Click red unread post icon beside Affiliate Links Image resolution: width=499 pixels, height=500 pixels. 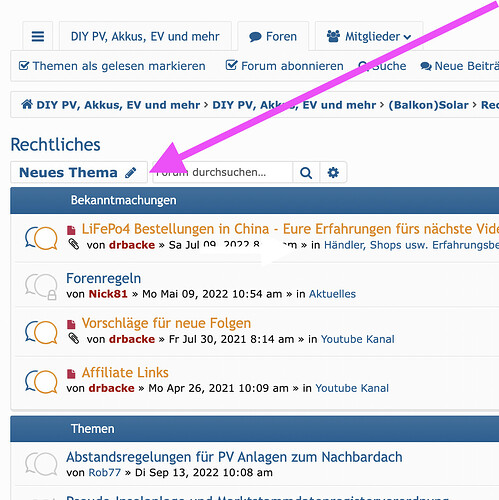click(71, 373)
